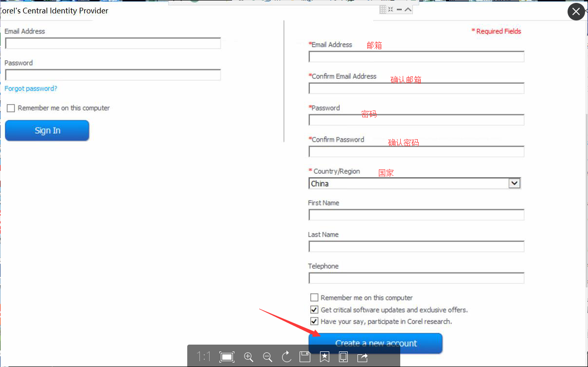Open the Forgot password? link

(31, 89)
